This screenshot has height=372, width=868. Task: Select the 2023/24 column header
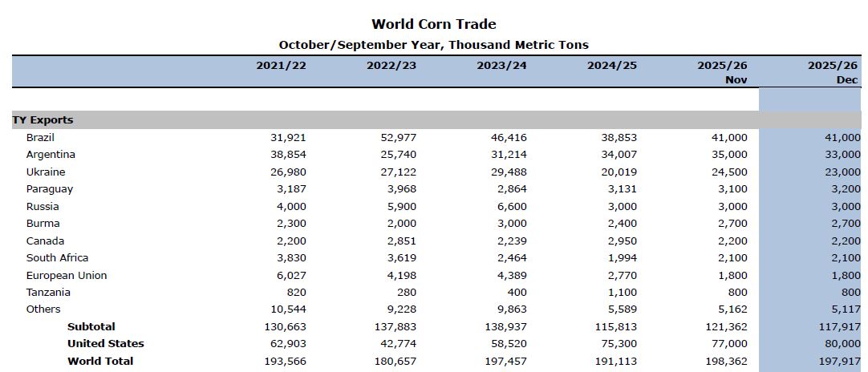(501, 65)
